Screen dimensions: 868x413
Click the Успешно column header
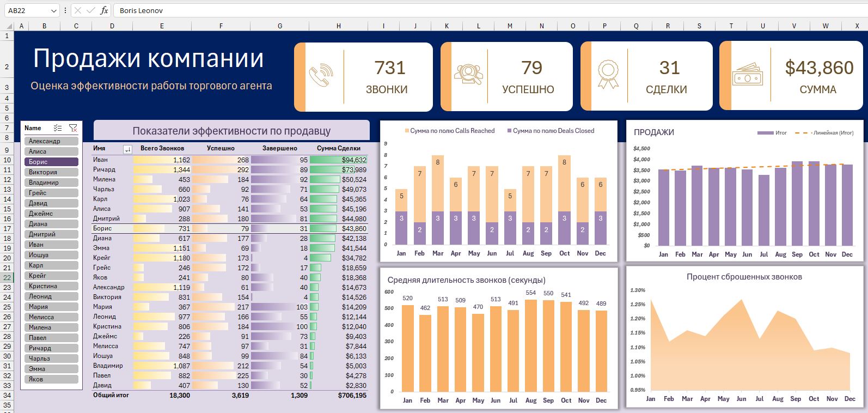point(221,148)
